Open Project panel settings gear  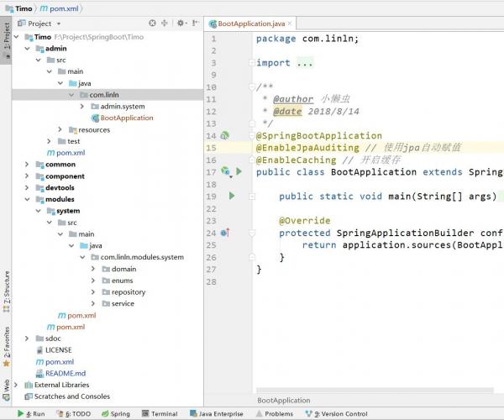click(181, 24)
